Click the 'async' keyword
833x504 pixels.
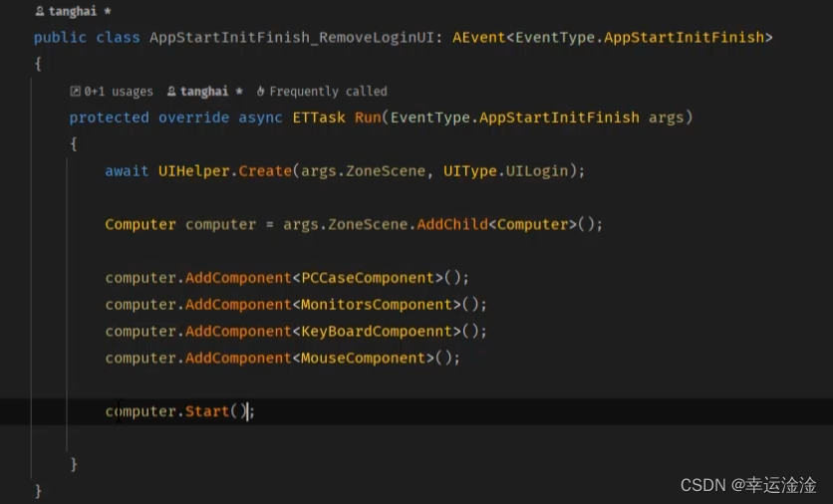(x=260, y=118)
